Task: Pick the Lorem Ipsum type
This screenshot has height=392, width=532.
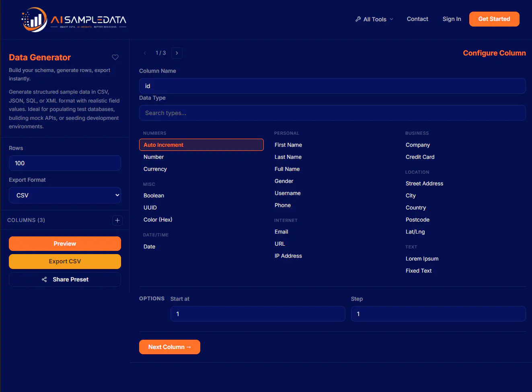Action: 422,259
